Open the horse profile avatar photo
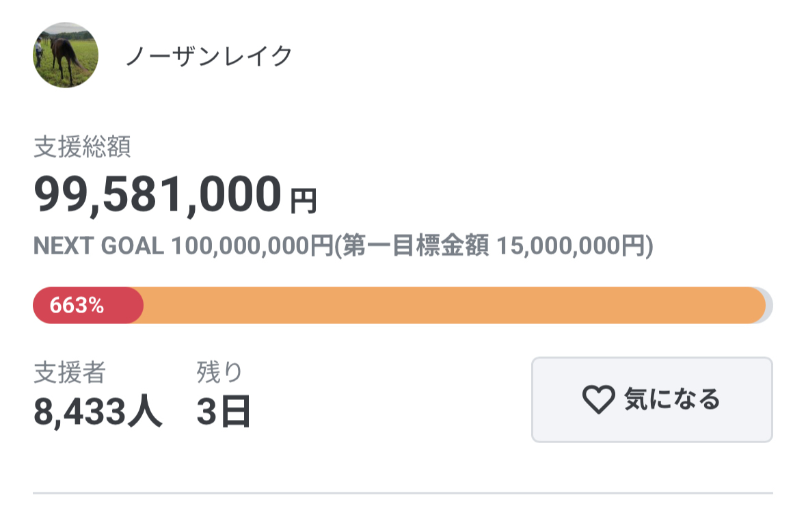The height and width of the screenshot is (532, 806). 66,55
